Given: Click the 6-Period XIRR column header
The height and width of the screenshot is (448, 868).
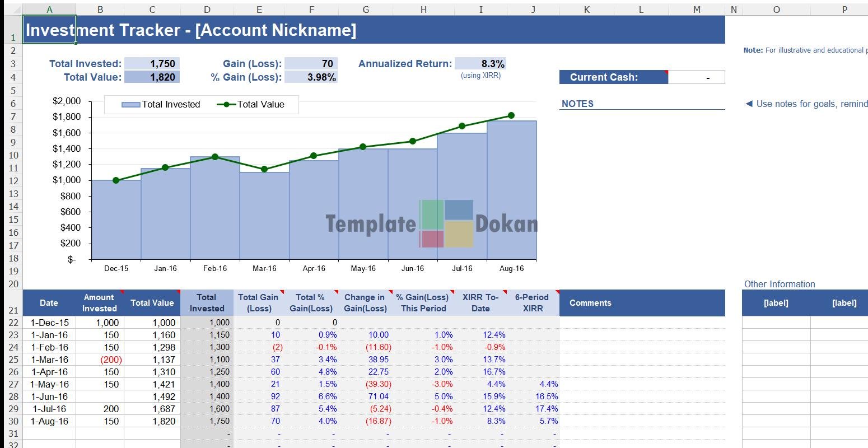Looking at the screenshot, I should coord(532,303).
